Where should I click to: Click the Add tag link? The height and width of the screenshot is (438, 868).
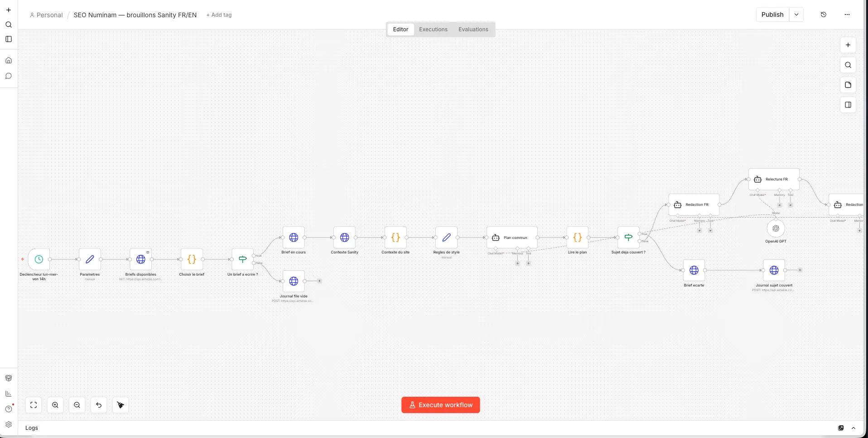pos(219,15)
